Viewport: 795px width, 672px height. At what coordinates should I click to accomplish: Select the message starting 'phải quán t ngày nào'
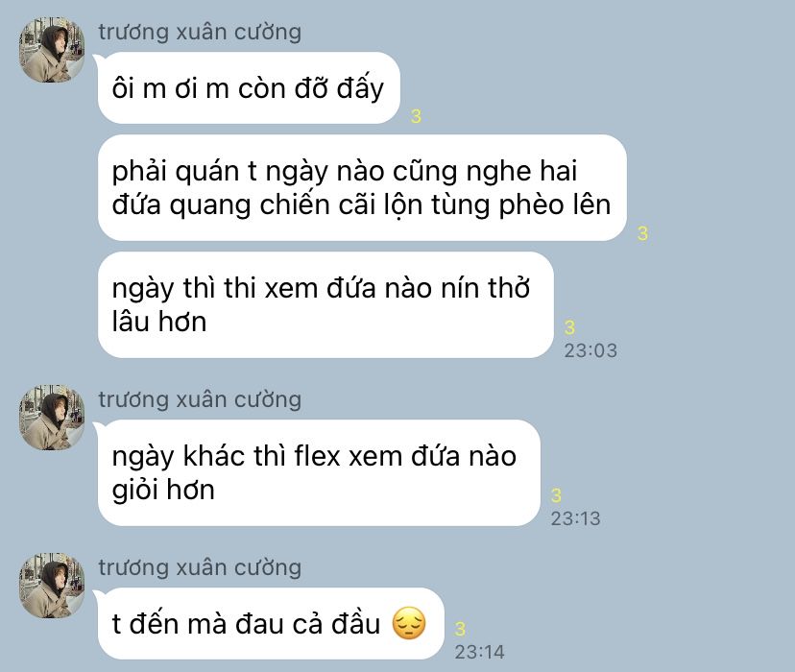pyautogui.click(x=362, y=187)
